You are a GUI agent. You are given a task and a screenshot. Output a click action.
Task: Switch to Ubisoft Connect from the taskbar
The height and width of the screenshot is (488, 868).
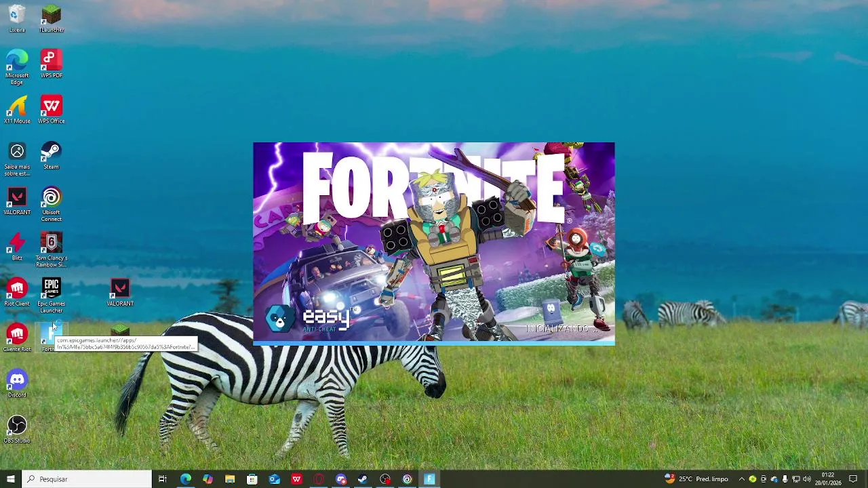click(x=407, y=479)
